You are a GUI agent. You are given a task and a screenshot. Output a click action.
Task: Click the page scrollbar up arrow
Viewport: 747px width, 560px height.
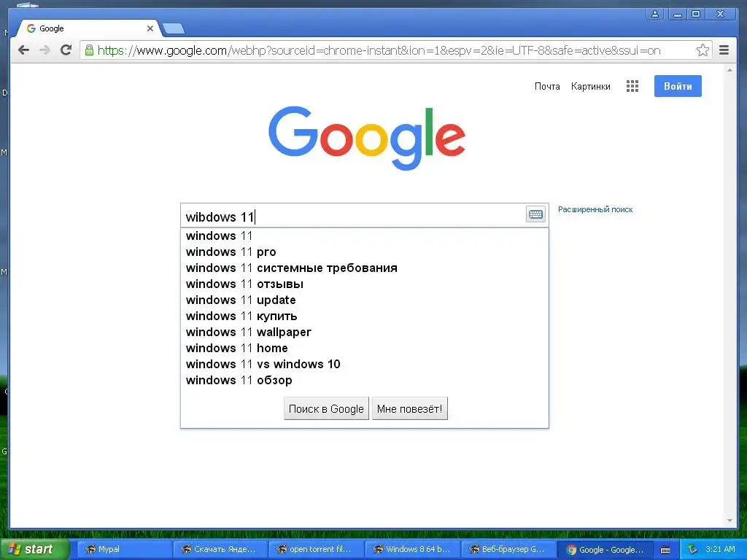(x=729, y=70)
